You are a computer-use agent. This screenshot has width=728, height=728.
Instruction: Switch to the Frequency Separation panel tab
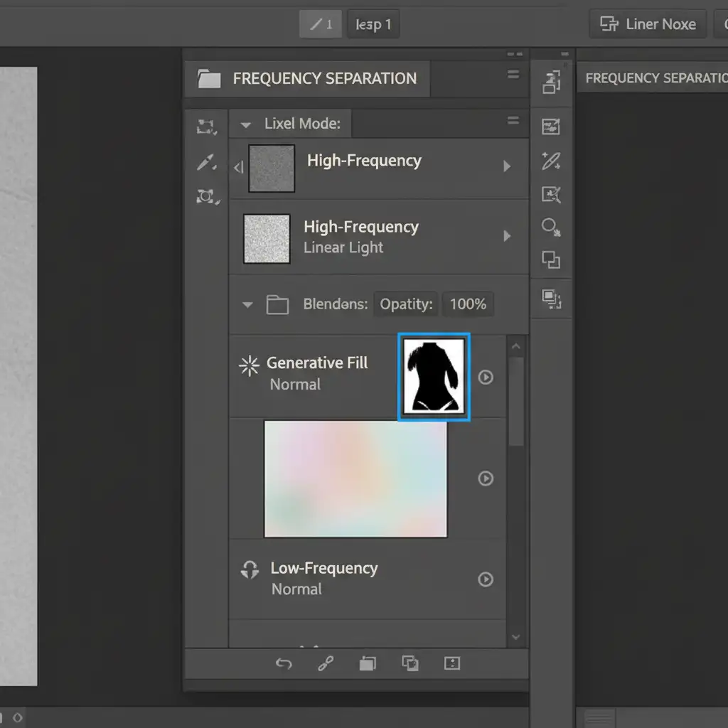pos(654,78)
